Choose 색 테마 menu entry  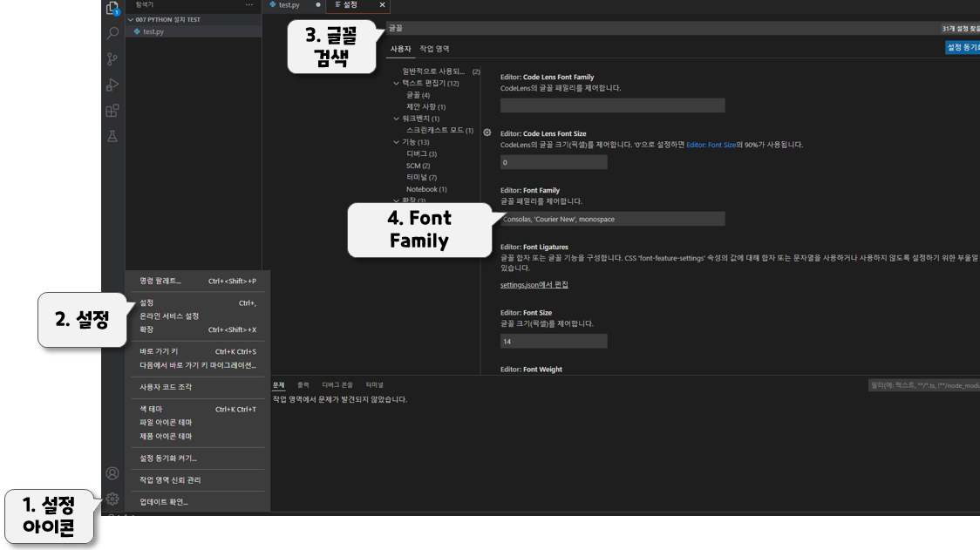pyautogui.click(x=198, y=410)
